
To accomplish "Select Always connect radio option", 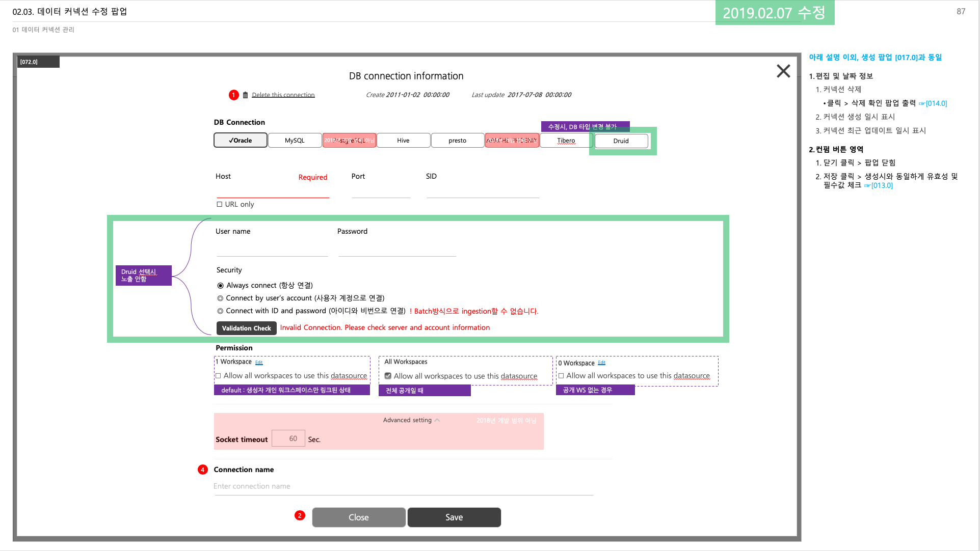I will point(221,286).
